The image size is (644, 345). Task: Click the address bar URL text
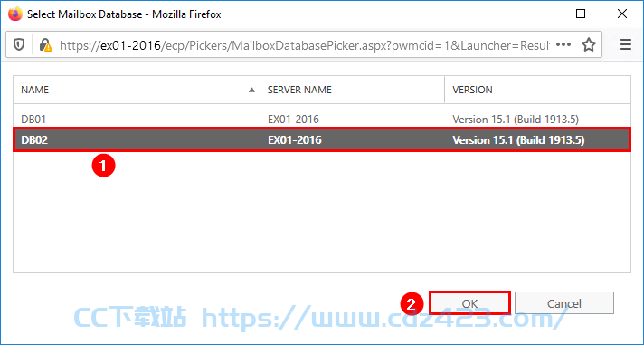tap(304, 45)
